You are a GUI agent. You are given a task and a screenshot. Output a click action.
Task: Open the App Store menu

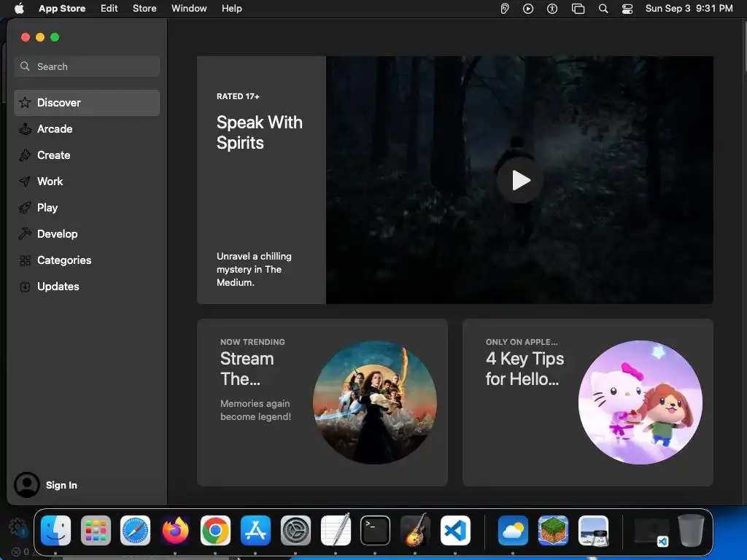62,8
